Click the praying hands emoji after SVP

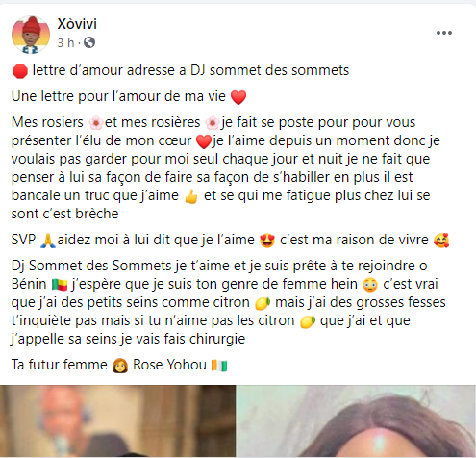48,241
